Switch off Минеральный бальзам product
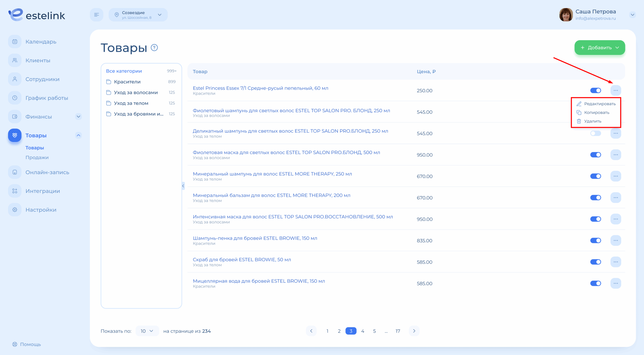 pyautogui.click(x=595, y=197)
